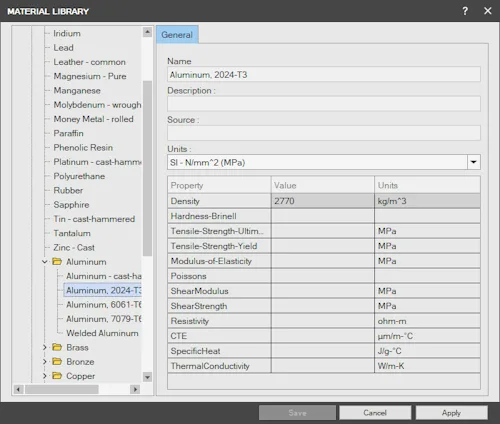Open the Units dropdown
This screenshot has height=424, width=500.
click(x=473, y=162)
